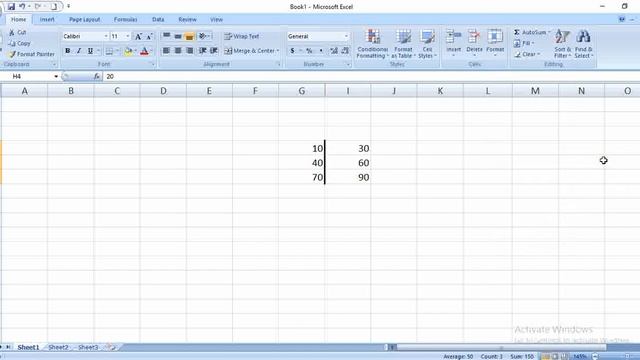Expand the Font Color dropdown arrow

coord(151,51)
